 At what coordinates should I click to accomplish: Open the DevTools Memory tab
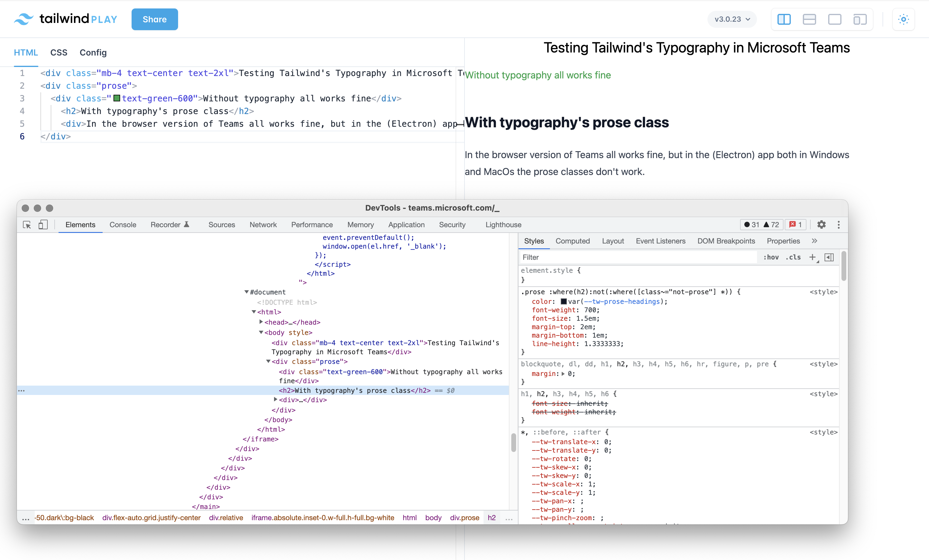pyautogui.click(x=360, y=224)
